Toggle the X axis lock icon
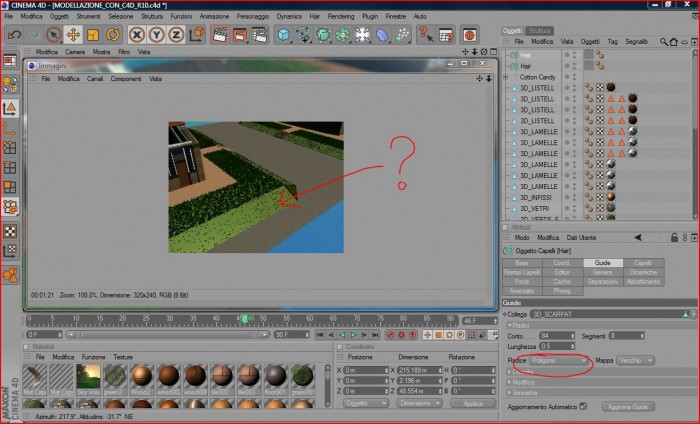This screenshot has height=424, width=700. click(x=137, y=35)
